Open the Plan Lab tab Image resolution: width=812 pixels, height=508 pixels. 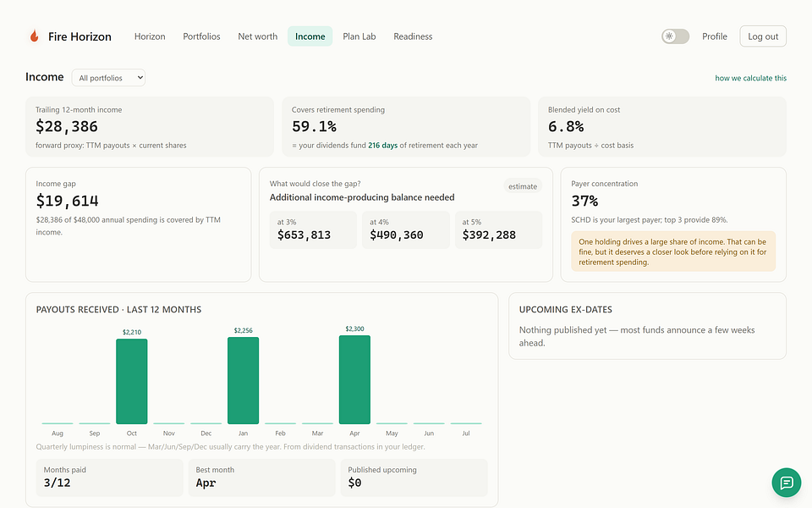359,36
